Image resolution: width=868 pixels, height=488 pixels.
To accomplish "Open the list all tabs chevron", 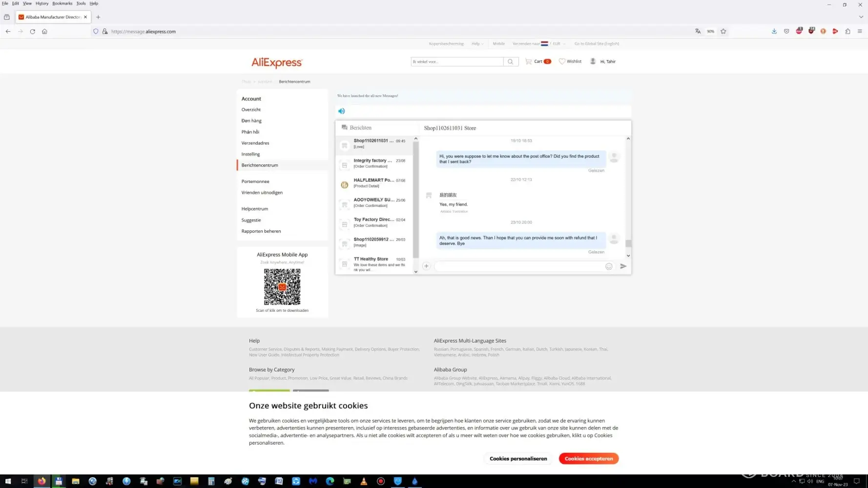I will pos(861,17).
